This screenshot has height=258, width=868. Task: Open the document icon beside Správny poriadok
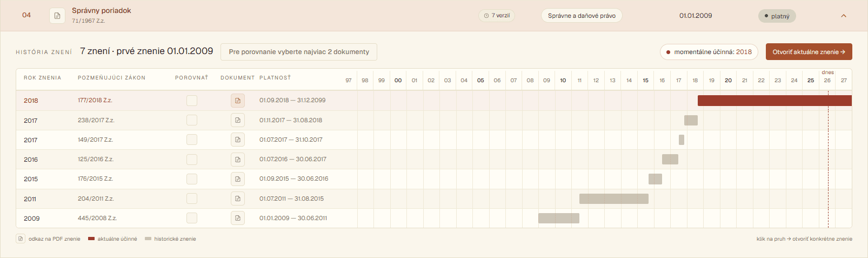click(x=57, y=16)
